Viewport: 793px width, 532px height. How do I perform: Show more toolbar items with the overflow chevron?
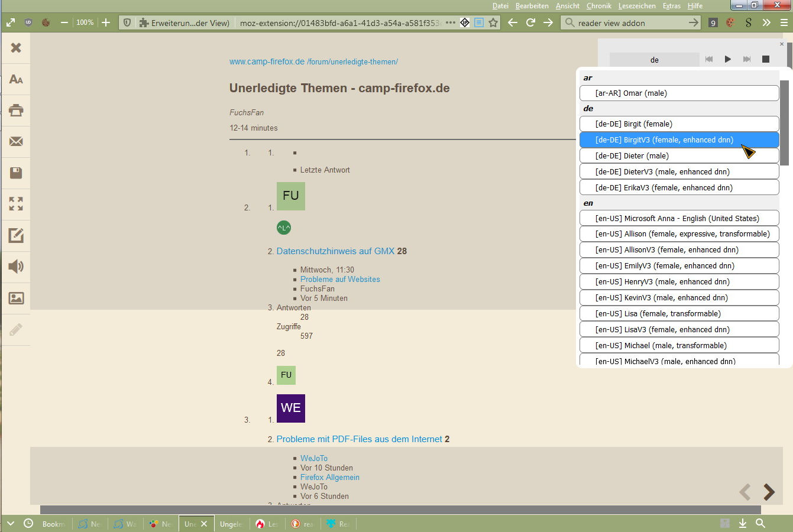pos(766,22)
